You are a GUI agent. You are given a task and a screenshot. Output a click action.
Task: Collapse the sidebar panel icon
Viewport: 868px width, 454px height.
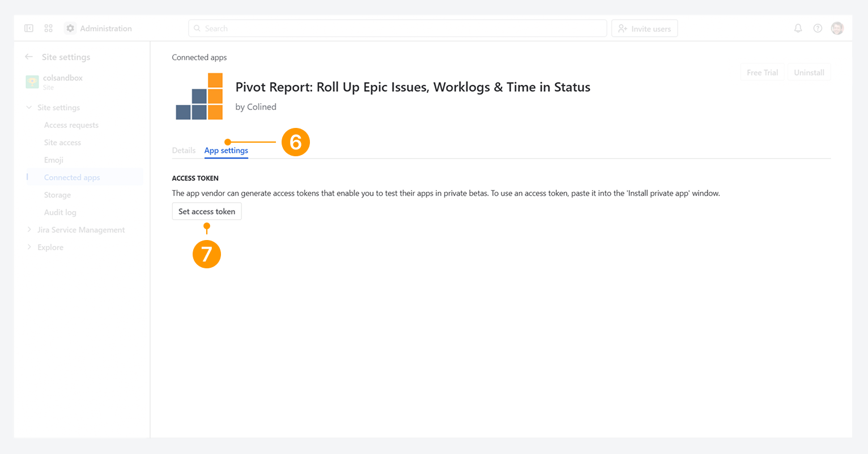click(29, 28)
